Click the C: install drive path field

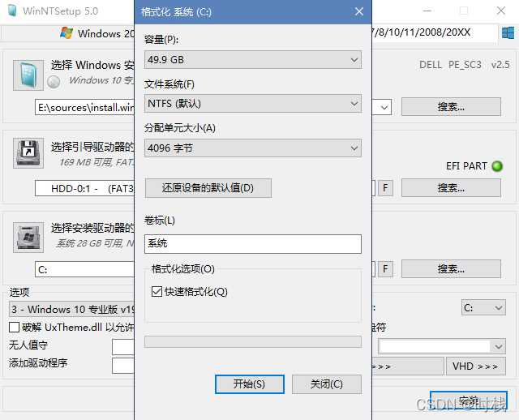point(84,269)
